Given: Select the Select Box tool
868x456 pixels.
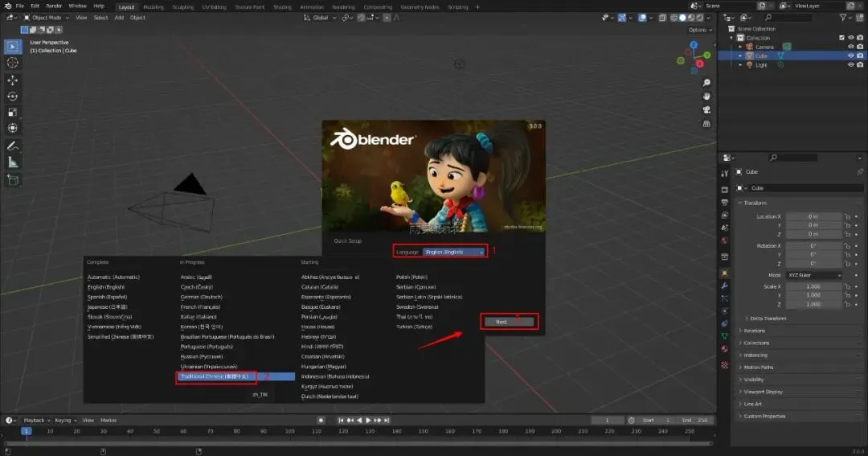Looking at the screenshot, I should (x=13, y=47).
